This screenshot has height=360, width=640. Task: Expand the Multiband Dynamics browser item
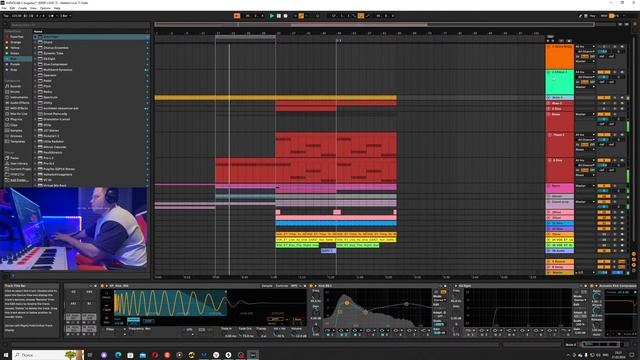pos(36,70)
